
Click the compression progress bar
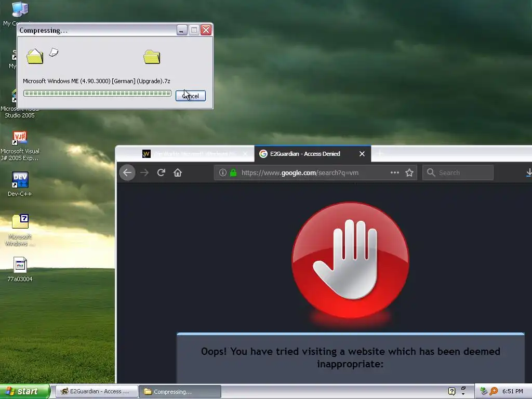pyautogui.click(x=97, y=94)
